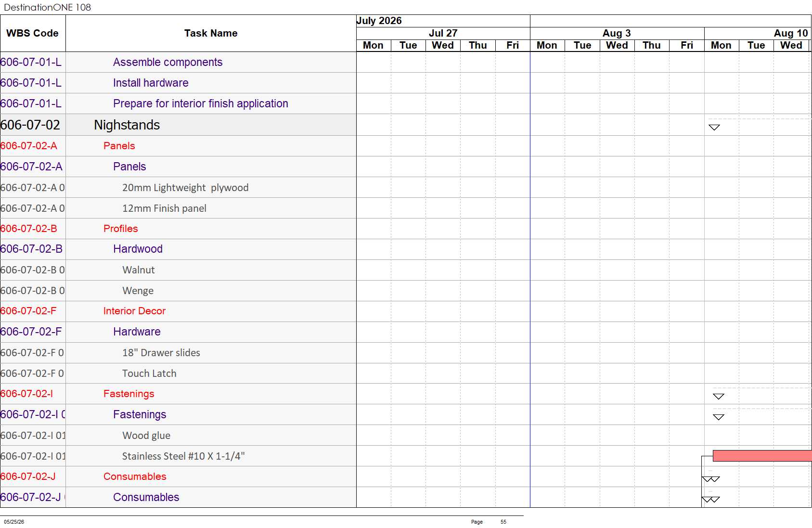Click the Fastenings red row summary triangle
The height and width of the screenshot is (528, 812).
coord(719,397)
